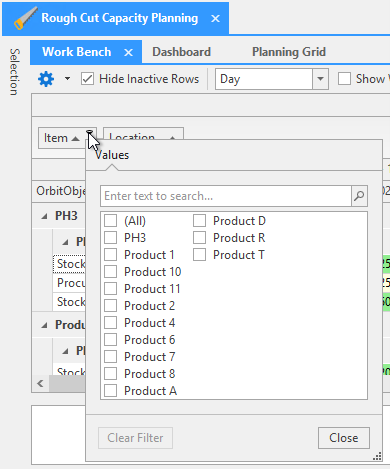Check Product 2 in the filter list
This screenshot has width=390, height=469.
tap(110, 306)
